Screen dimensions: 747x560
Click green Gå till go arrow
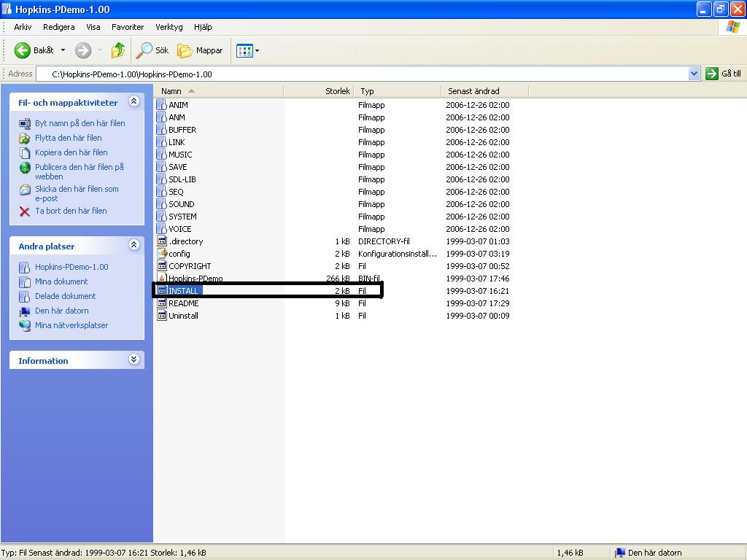coord(712,74)
